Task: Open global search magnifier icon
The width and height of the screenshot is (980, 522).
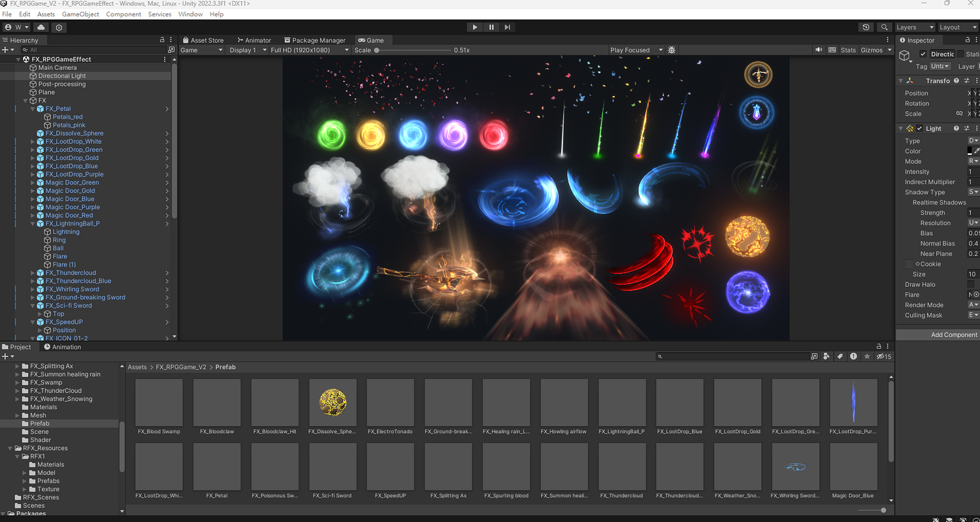Action: (x=884, y=27)
